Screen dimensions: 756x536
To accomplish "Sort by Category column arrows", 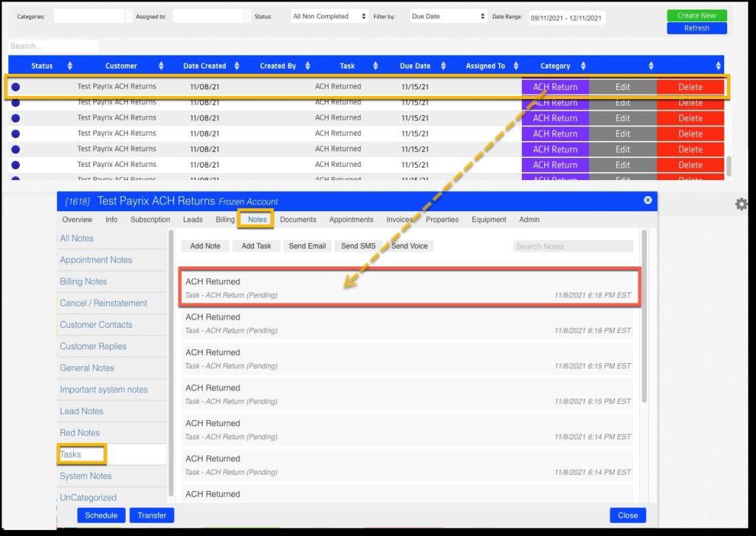I will (583, 66).
